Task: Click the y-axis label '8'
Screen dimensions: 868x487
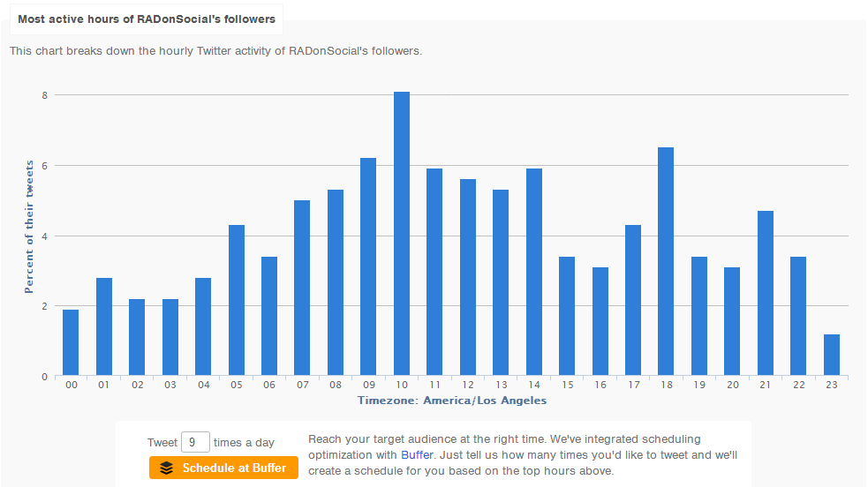Action: (x=44, y=95)
